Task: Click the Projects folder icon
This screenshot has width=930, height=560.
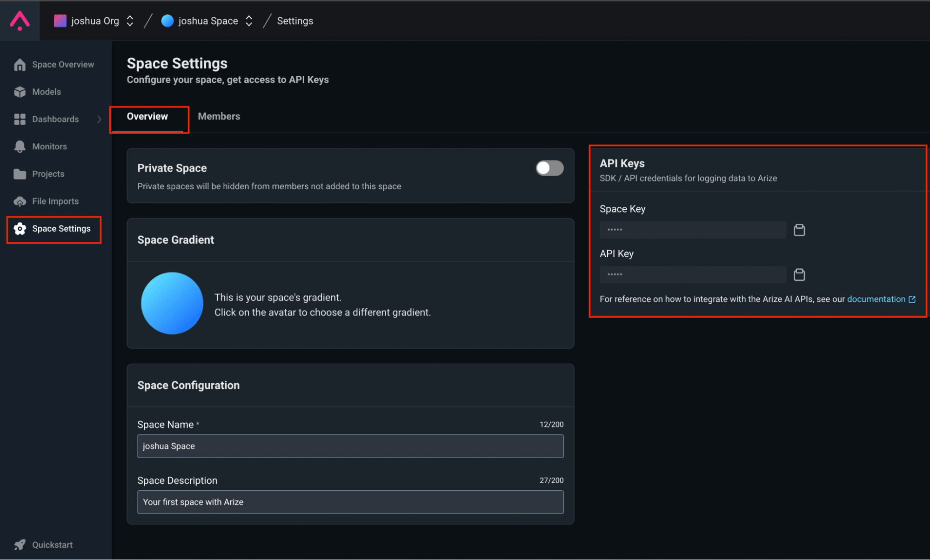Action: (19, 173)
